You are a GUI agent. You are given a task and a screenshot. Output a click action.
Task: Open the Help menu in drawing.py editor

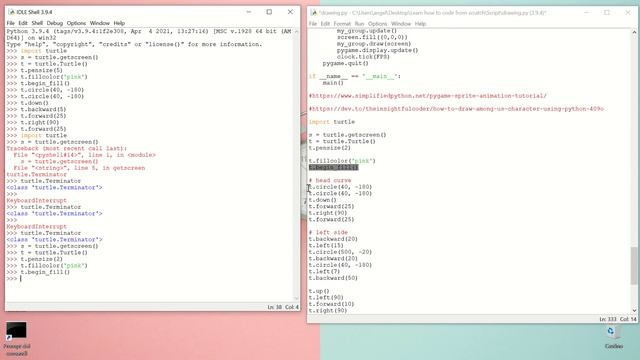coord(420,24)
